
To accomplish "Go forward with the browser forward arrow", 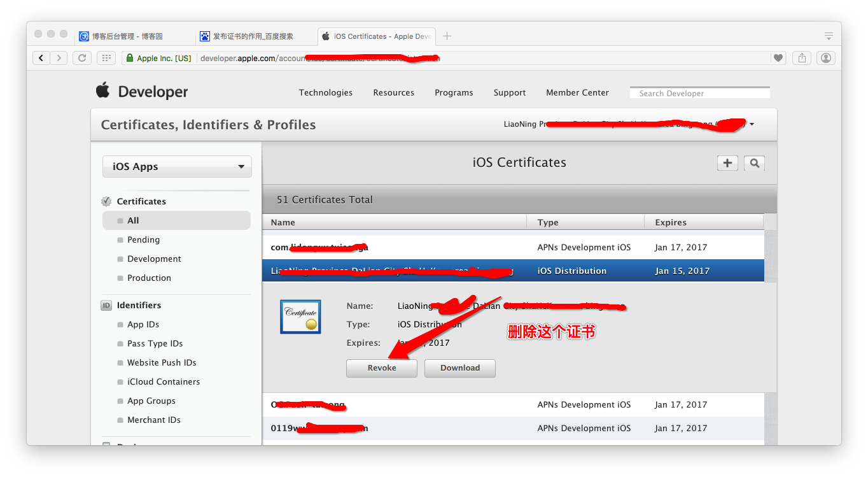I will pyautogui.click(x=59, y=58).
